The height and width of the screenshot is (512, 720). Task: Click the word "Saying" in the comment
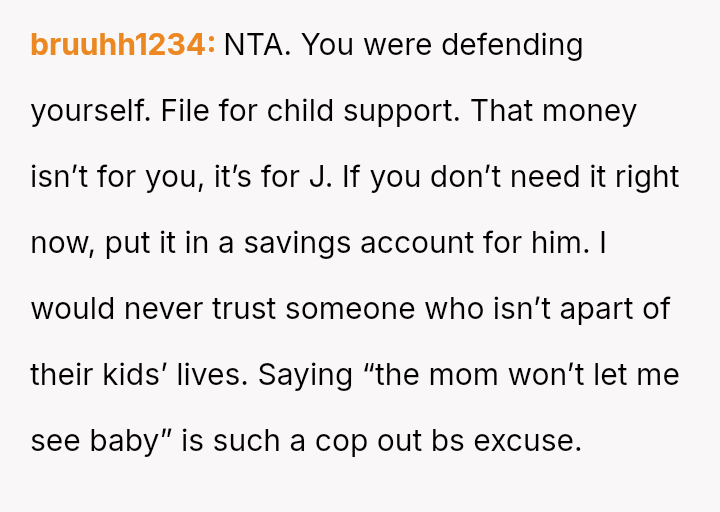[306, 375]
